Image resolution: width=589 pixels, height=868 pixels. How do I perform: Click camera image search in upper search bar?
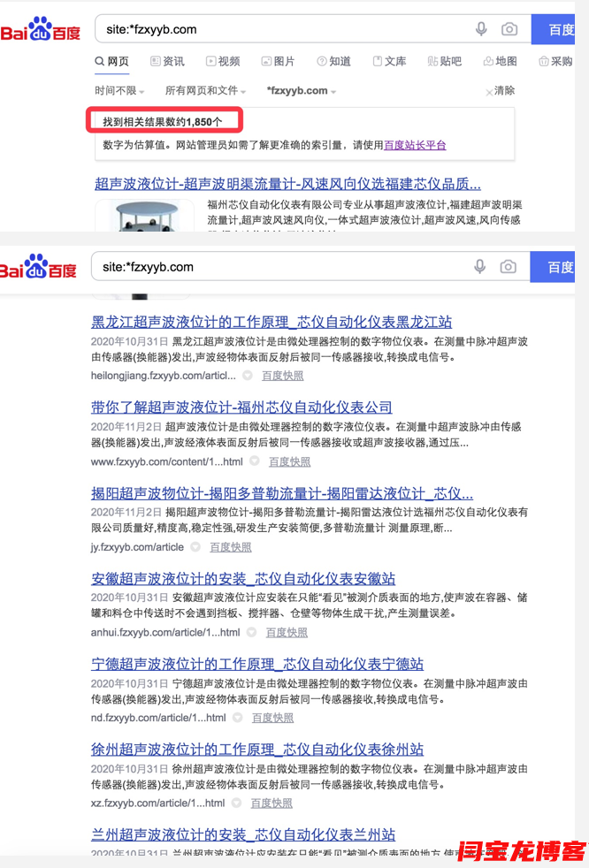click(x=509, y=29)
